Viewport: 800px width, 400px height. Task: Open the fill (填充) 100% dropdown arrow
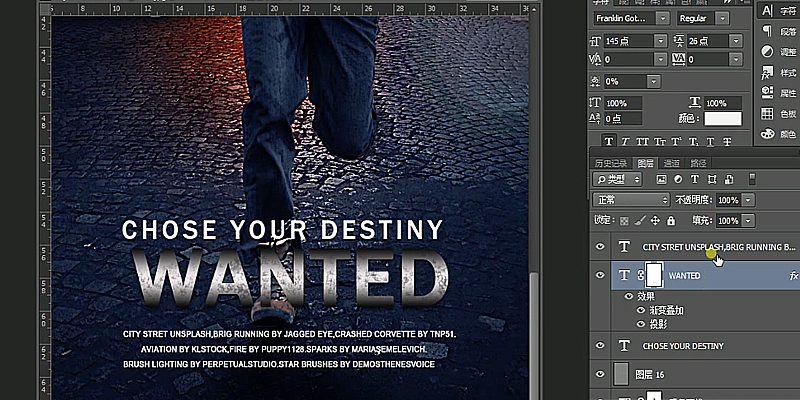pyautogui.click(x=748, y=221)
